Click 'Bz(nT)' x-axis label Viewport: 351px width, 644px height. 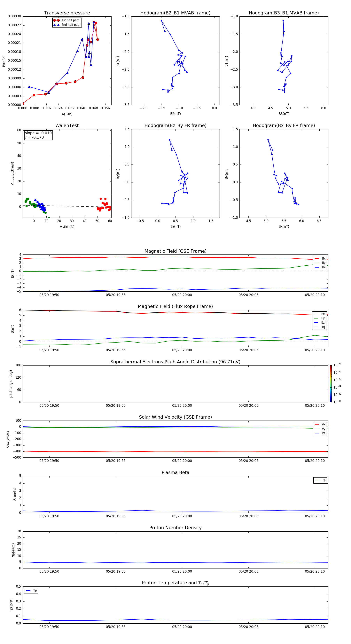click(x=175, y=227)
